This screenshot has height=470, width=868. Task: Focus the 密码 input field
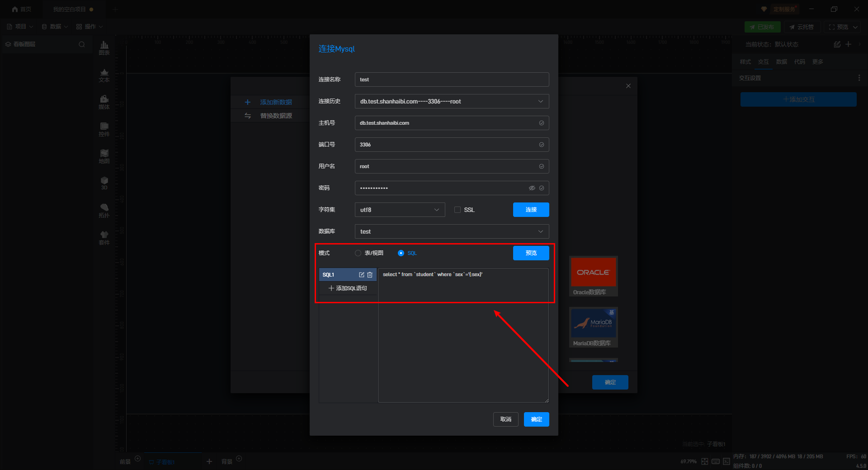452,188
